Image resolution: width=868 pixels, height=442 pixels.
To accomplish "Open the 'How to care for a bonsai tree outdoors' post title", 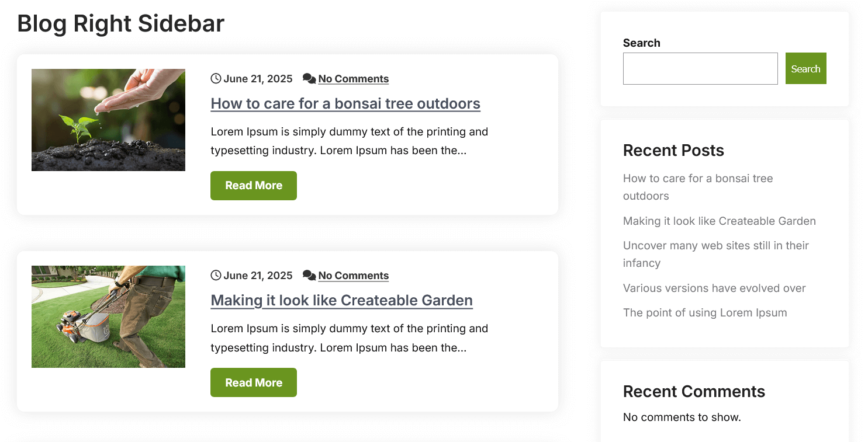I will point(345,103).
